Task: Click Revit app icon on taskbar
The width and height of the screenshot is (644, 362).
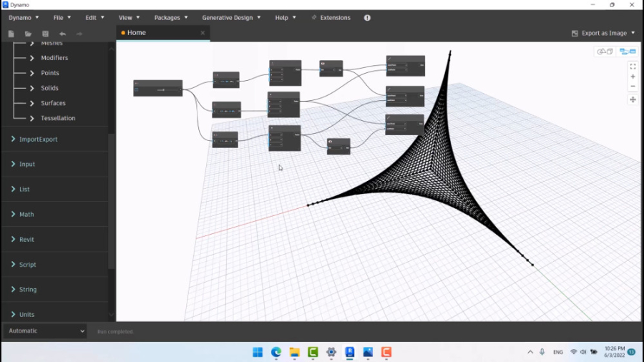Action: coord(349,352)
